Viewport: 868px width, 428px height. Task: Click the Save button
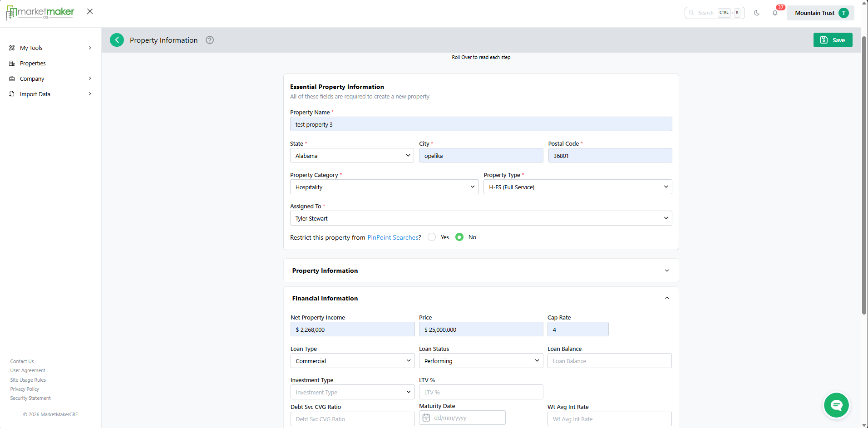(x=833, y=40)
